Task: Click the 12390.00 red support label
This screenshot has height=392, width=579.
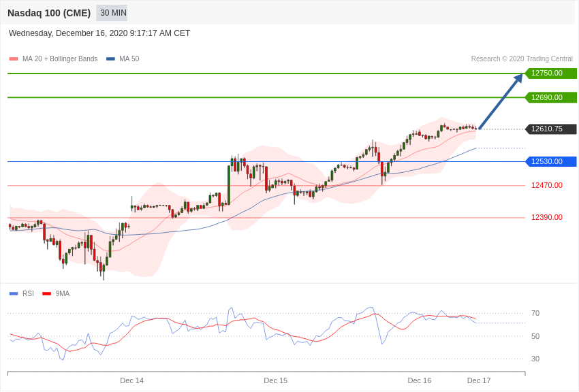Action: click(x=547, y=217)
